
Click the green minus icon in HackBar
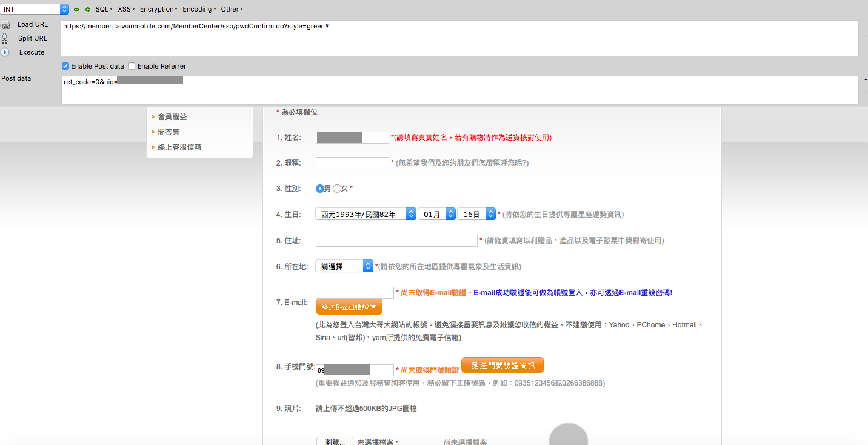coord(76,10)
